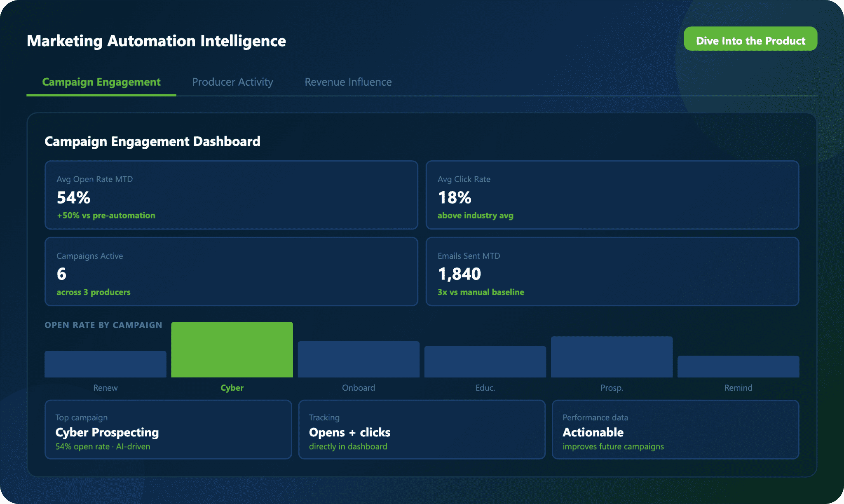Switch to the Producer Activity tab

click(232, 82)
